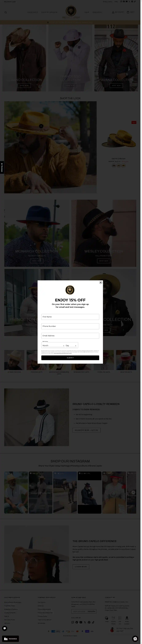This screenshot has width=142, height=644.
Task: Open the footer Pinterest icon
Action: coord(89,622)
